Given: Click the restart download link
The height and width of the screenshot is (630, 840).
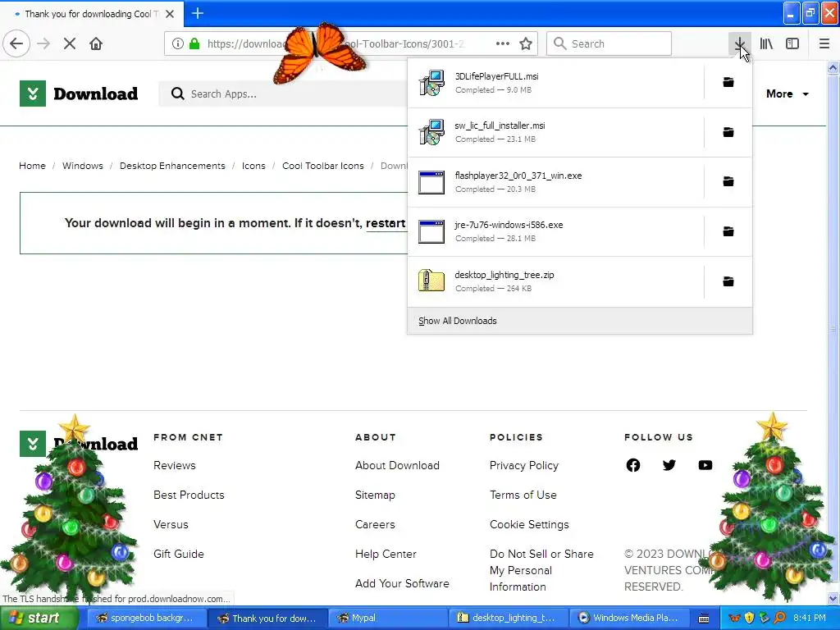Looking at the screenshot, I should tap(386, 223).
